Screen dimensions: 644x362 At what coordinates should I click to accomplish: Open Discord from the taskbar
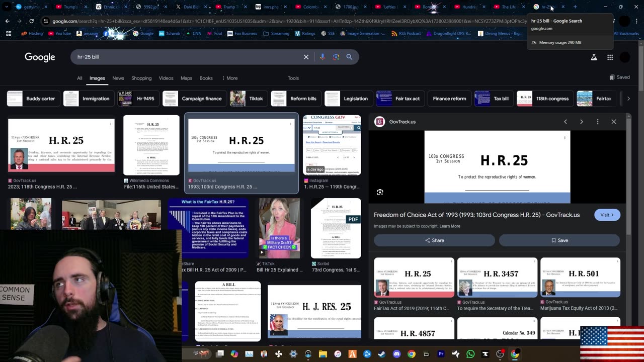pyautogui.click(x=396, y=354)
